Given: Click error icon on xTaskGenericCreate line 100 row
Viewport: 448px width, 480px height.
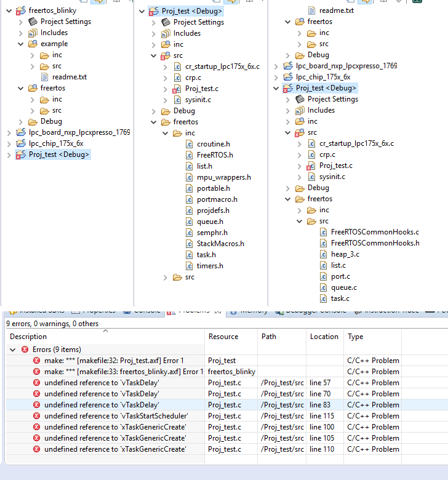Looking at the screenshot, I should [x=36, y=427].
